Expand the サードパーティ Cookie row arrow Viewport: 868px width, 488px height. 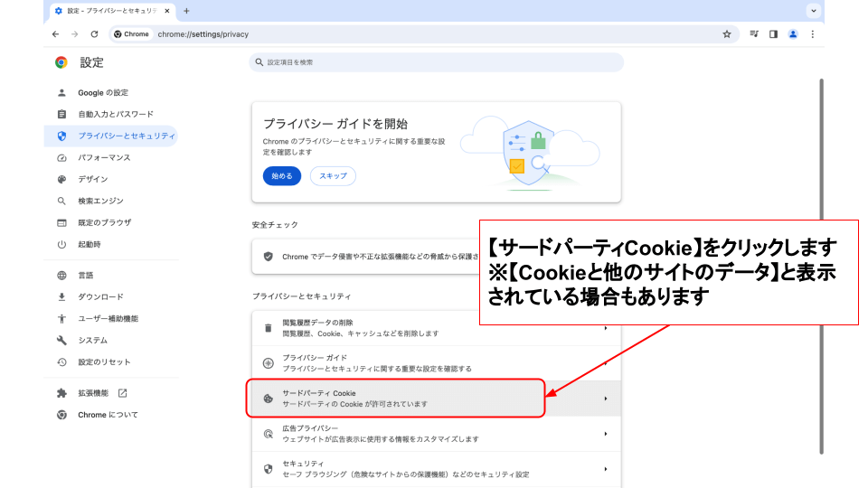coord(605,399)
